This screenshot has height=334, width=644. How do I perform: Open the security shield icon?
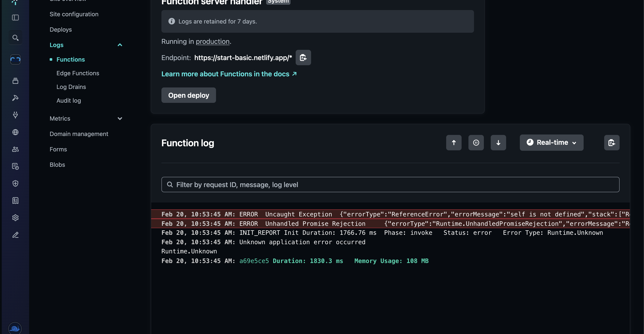(15, 183)
